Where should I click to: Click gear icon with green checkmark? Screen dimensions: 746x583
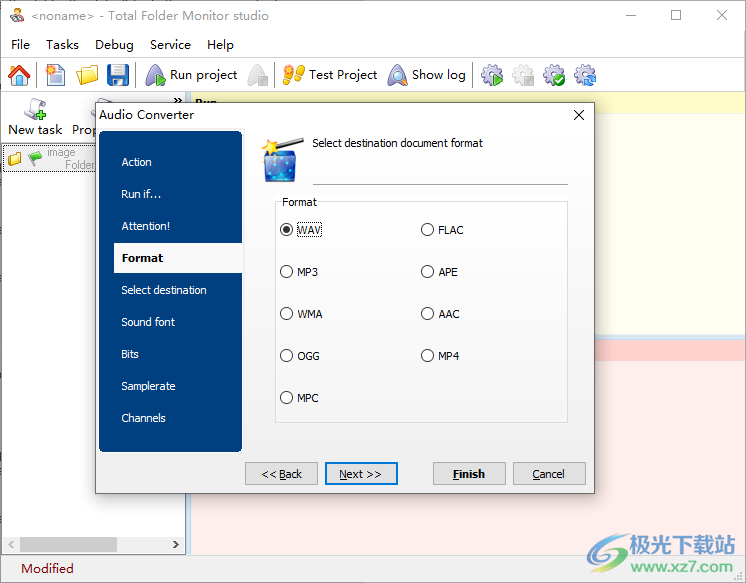point(554,75)
